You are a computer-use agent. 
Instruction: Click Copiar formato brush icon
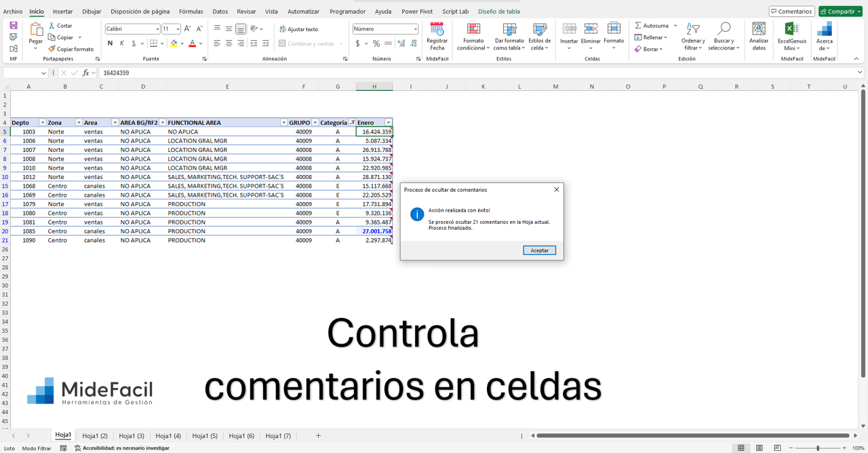52,49
